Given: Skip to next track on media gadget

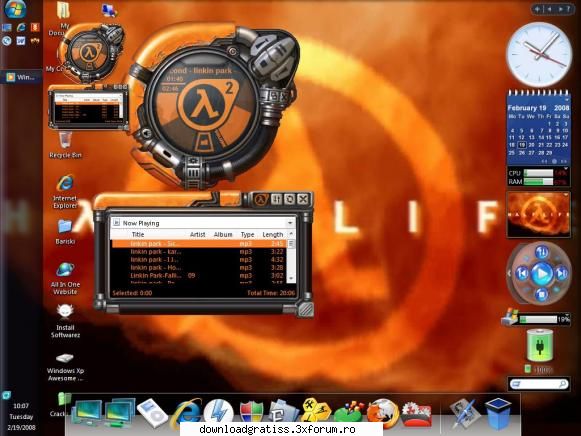Looking at the screenshot, I should (x=562, y=274).
